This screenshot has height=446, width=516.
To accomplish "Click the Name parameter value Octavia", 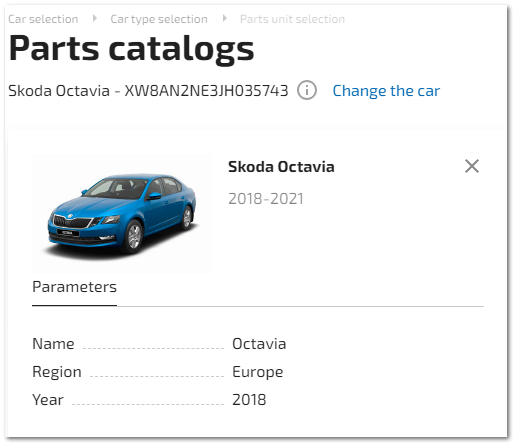I will tap(259, 344).
